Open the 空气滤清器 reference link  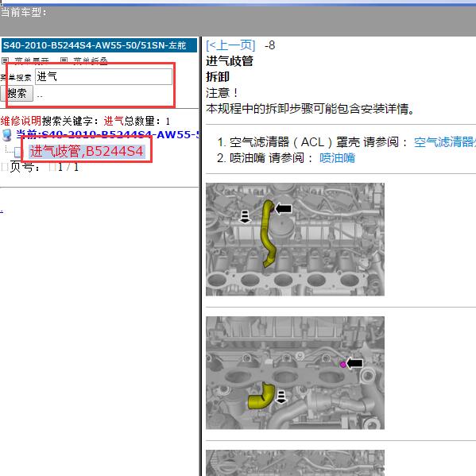pyautogui.click(x=445, y=142)
